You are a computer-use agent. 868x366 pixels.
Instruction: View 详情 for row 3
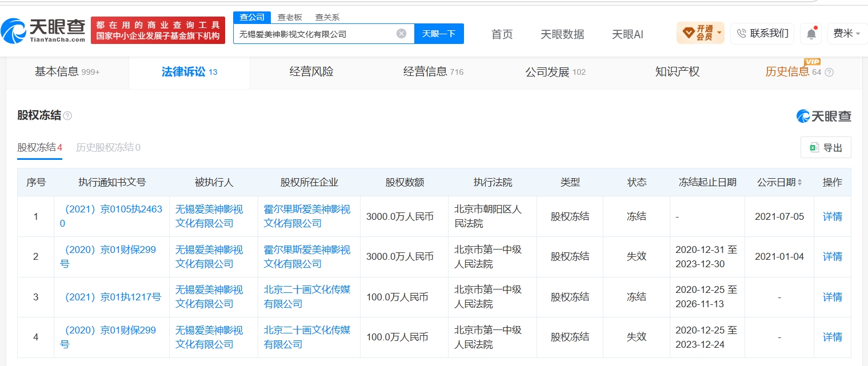pos(833,297)
